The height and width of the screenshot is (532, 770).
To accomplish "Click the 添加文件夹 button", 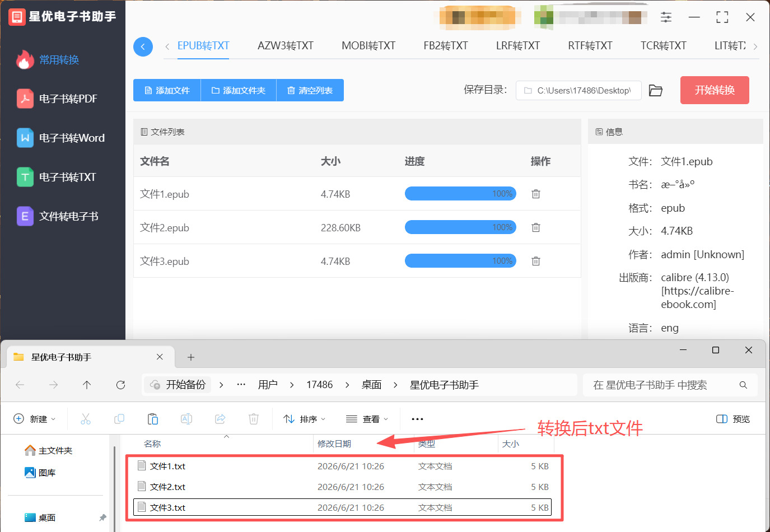I will [239, 90].
